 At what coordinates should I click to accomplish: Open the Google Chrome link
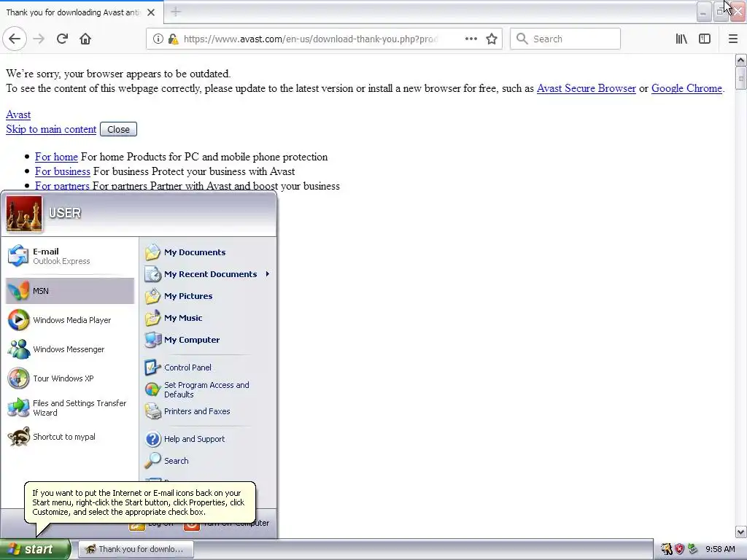pyautogui.click(x=686, y=88)
